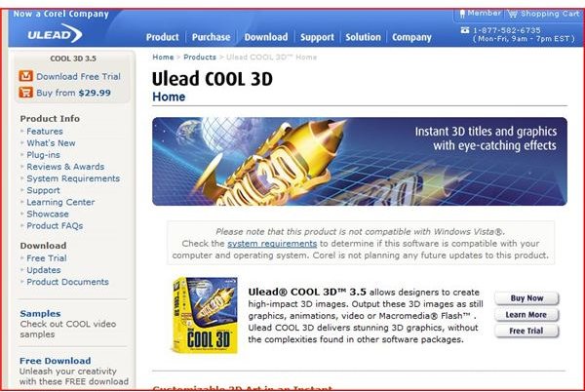Open the Samples heading link
Screen dimensions: 585x392
[40, 313]
